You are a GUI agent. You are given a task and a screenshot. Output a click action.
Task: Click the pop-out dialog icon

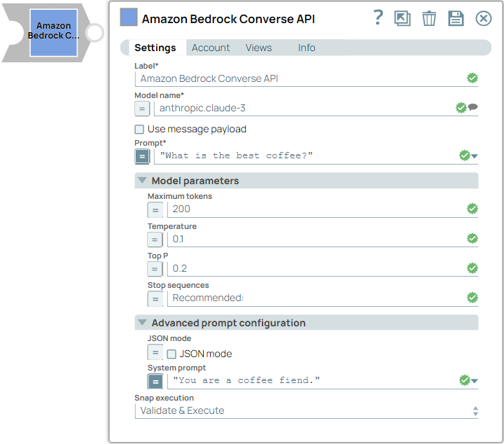coord(402,18)
